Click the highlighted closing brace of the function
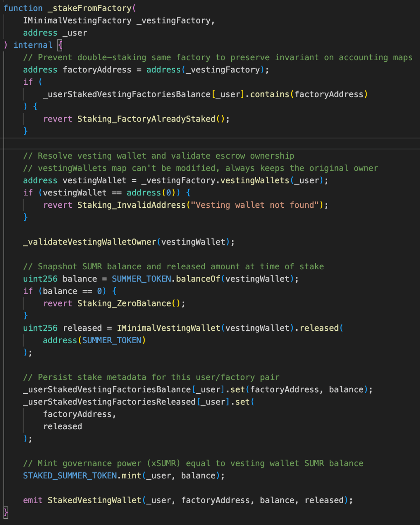The height and width of the screenshot is (525, 420). (x=6, y=512)
